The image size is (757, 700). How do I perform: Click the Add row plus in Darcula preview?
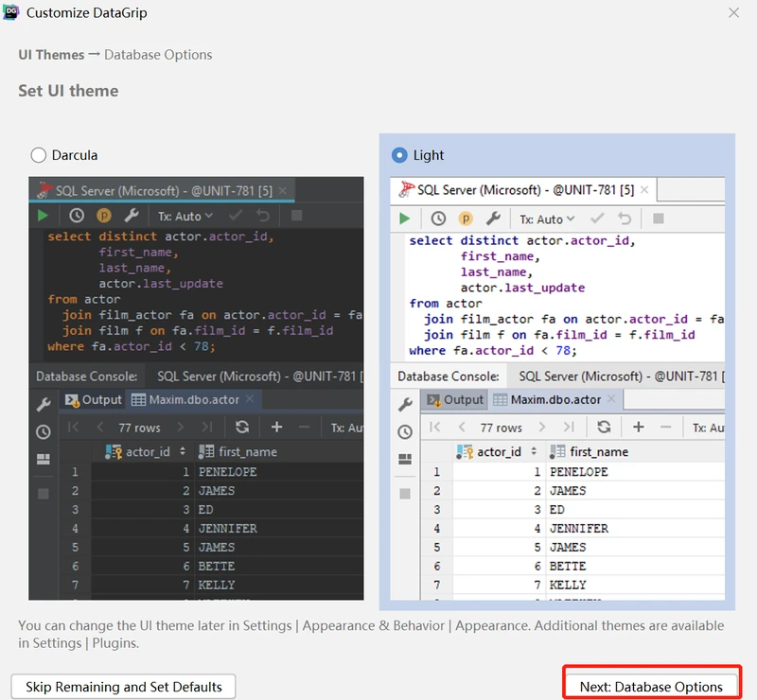tap(276, 427)
